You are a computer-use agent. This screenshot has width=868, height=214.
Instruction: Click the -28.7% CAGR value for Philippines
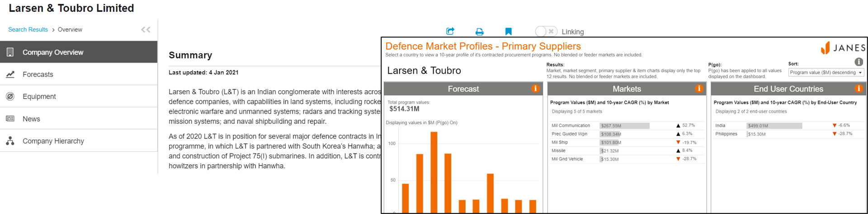pos(845,134)
